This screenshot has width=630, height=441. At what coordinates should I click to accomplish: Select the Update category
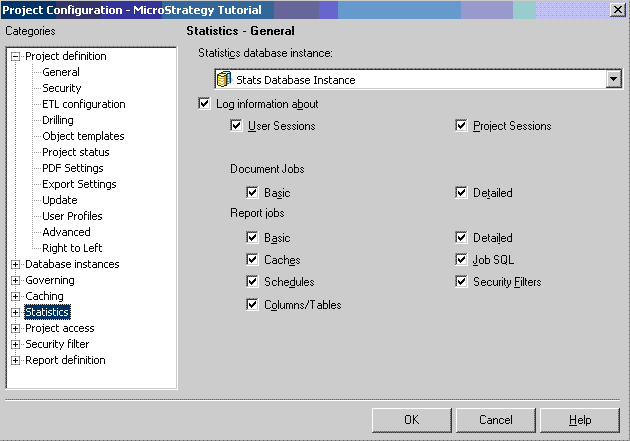60,200
